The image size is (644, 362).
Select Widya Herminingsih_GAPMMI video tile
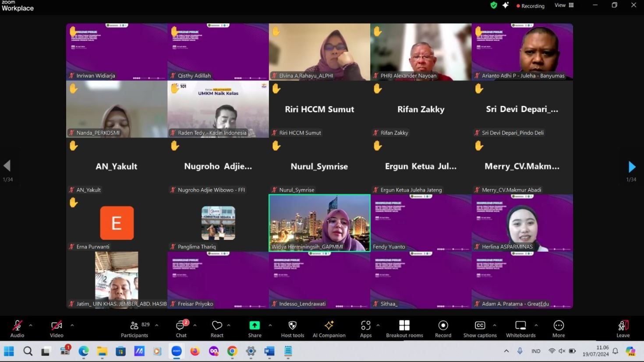coord(319,222)
